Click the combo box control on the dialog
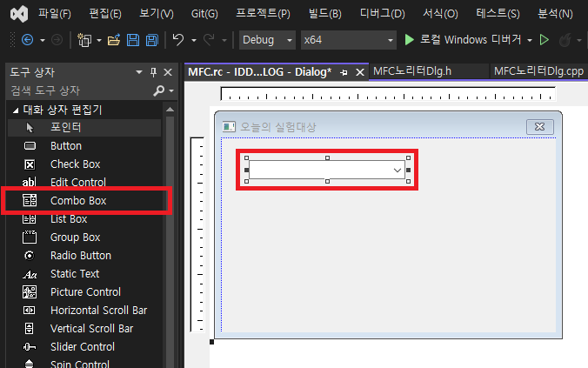The image size is (588, 368). (x=327, y=170)
